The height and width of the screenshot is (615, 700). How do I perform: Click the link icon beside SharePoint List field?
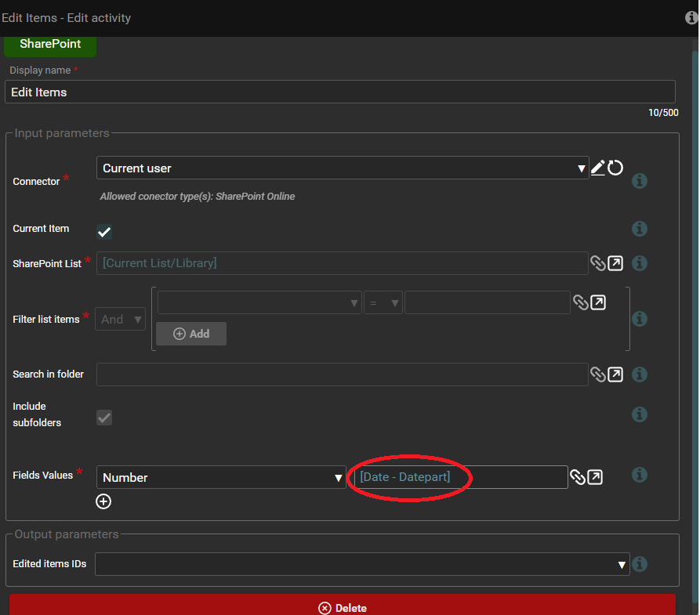598,263
